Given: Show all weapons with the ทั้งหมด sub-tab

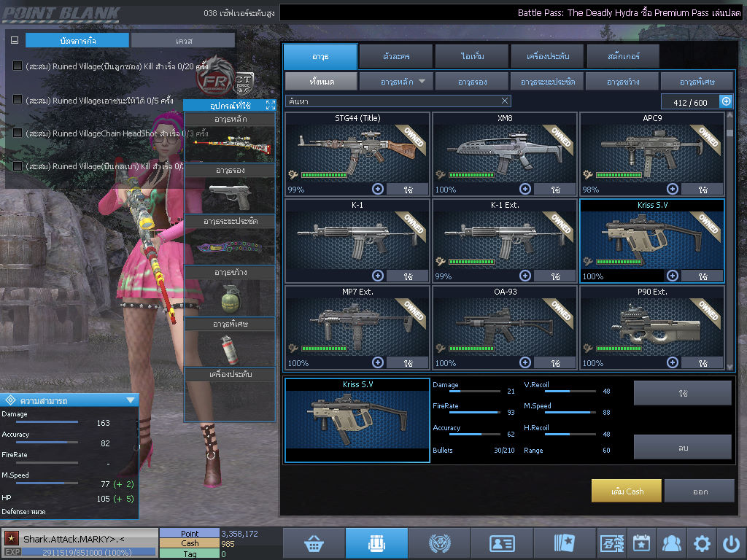Looking at the screenshot, I should (x=322, y=82).
